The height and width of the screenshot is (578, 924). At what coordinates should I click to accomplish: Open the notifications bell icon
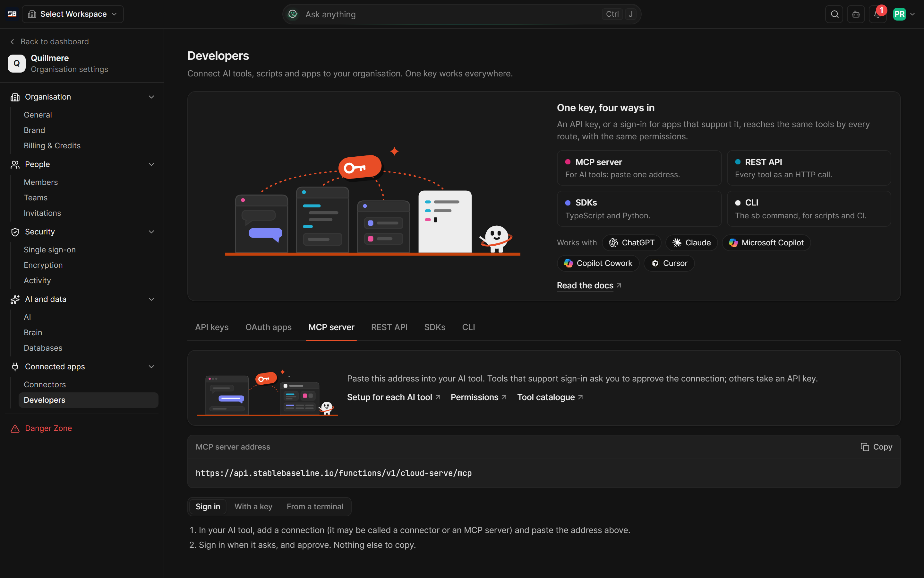click(x=877, y=14)
